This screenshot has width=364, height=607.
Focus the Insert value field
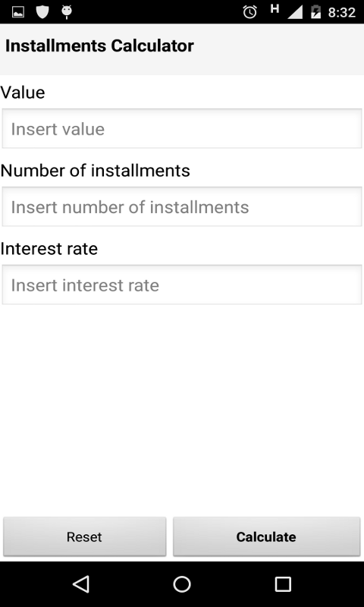point(182,128)
